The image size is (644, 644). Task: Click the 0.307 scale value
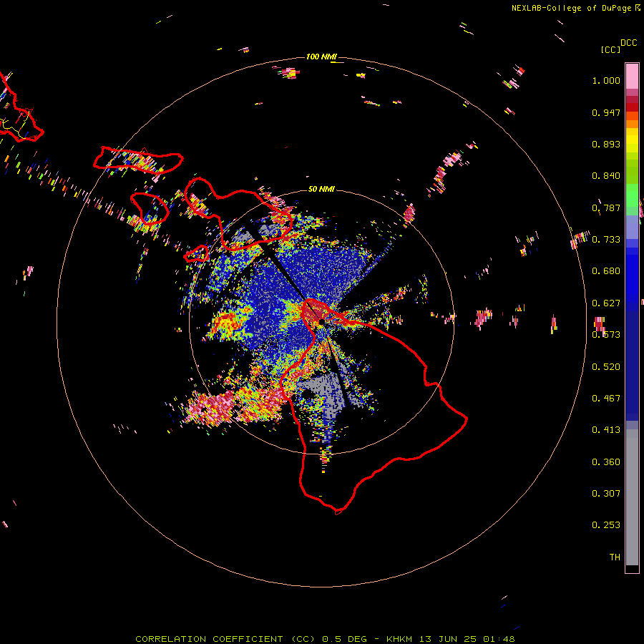tap(606, 494)
